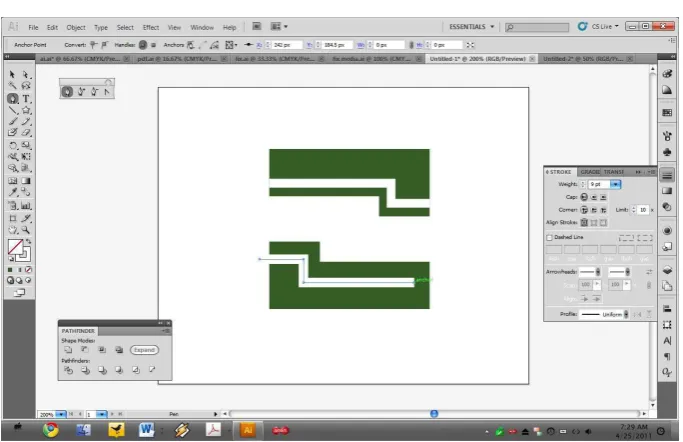Switch to the Untitled-2 document tab
Screen dimensions: 683x442
pyautogui.click(x=583, y=59)
